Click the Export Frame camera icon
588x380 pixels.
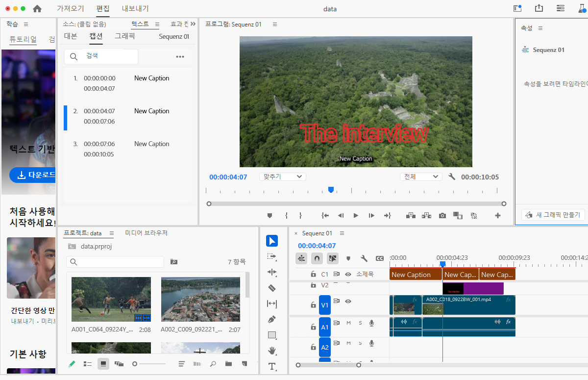point(442,215)
